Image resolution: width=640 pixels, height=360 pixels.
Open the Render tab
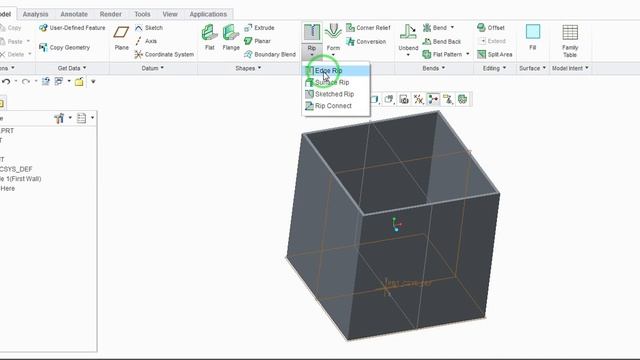tap(111, 14)
